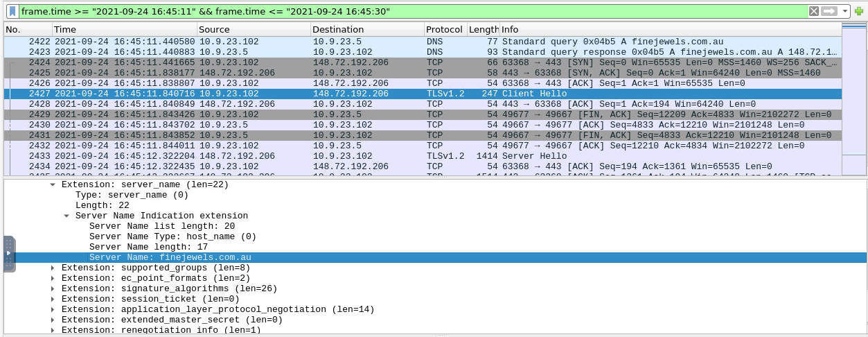Clear the display filter with the X icon

pyautogui.click(x=814, y=11)
